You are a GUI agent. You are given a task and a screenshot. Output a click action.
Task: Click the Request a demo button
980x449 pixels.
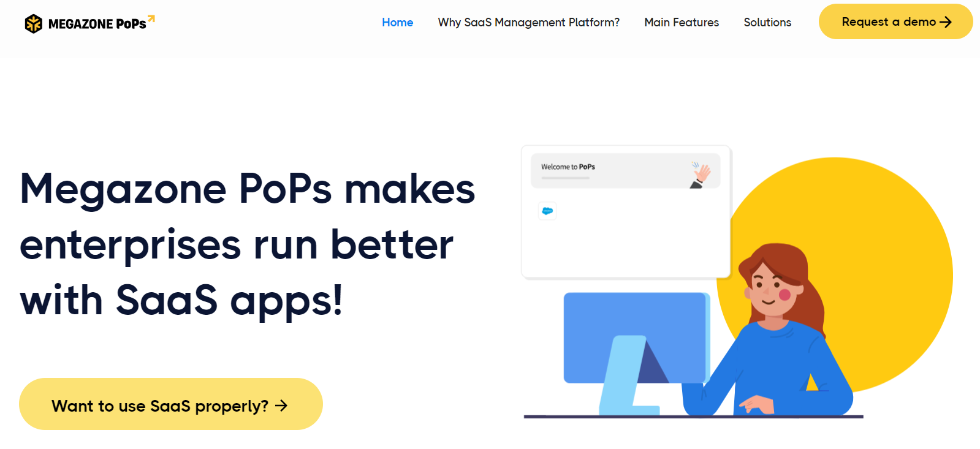click(895, 21)
